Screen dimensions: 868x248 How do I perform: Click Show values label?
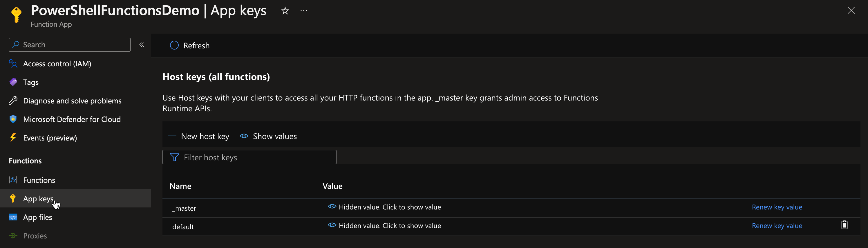(275, 136)
